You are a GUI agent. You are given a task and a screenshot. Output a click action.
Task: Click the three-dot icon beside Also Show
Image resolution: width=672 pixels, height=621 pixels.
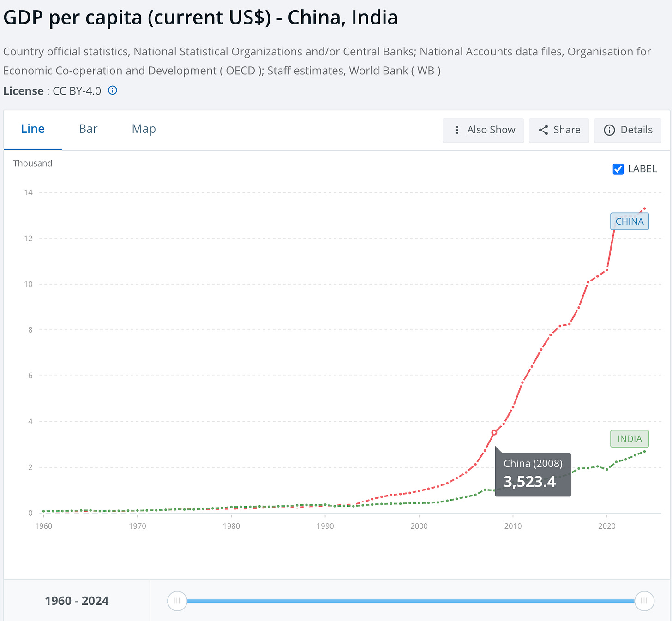click(457, 130)
